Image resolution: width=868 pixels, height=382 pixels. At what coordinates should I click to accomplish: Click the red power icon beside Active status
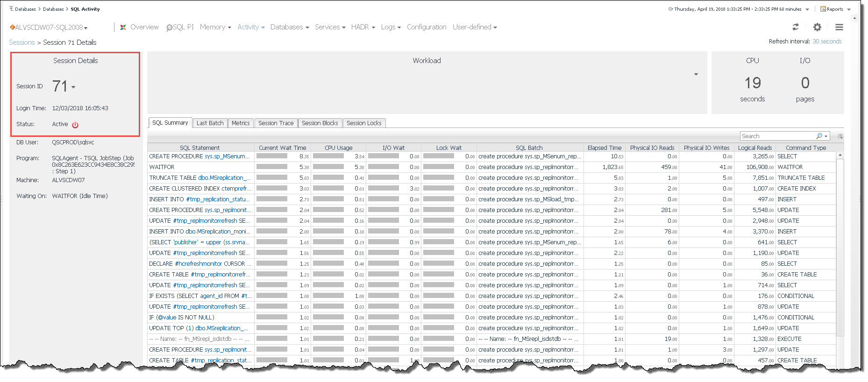coord(75,125)
